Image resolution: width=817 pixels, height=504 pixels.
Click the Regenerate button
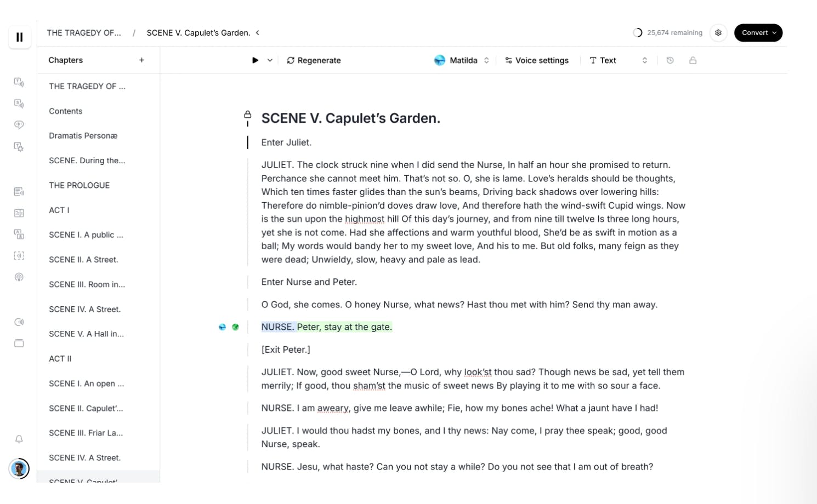(314, 60)
